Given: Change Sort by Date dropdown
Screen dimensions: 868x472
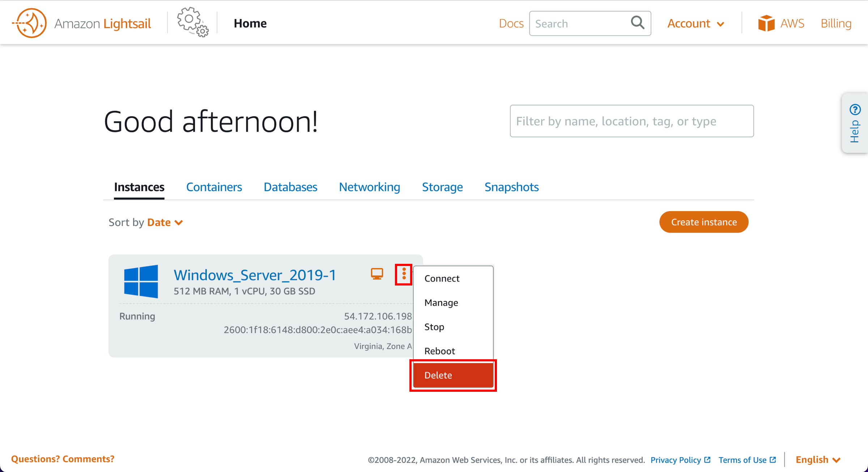Looking at the screenshot, I should pyautogui.click(x=165, y=222).
